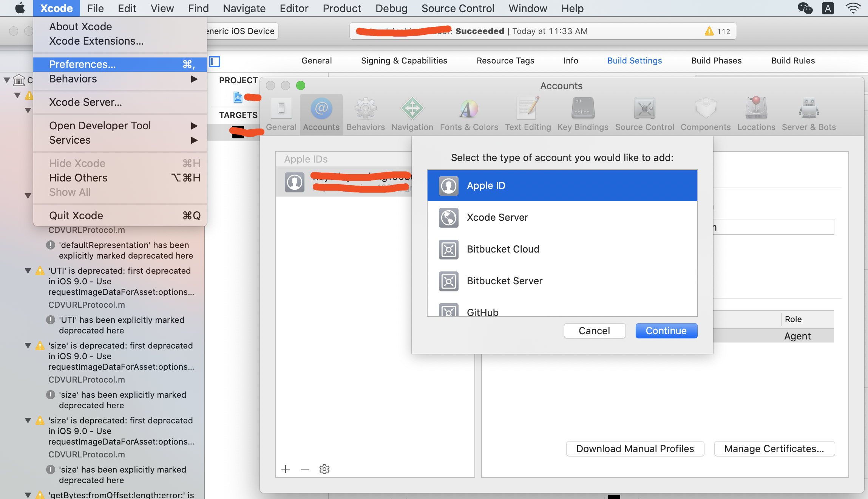Click Manage Certificates… button
The height and width of the screenshot is (499, 868).
774,449
